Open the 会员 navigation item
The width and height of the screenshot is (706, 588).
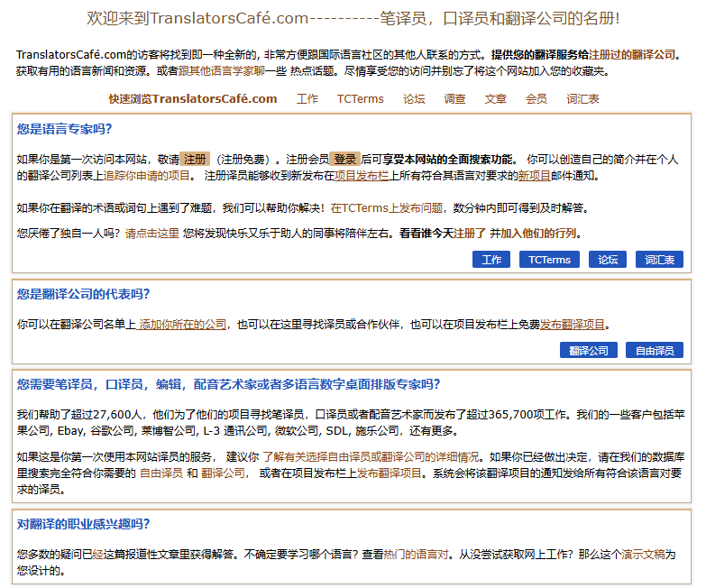pos(536,99)
